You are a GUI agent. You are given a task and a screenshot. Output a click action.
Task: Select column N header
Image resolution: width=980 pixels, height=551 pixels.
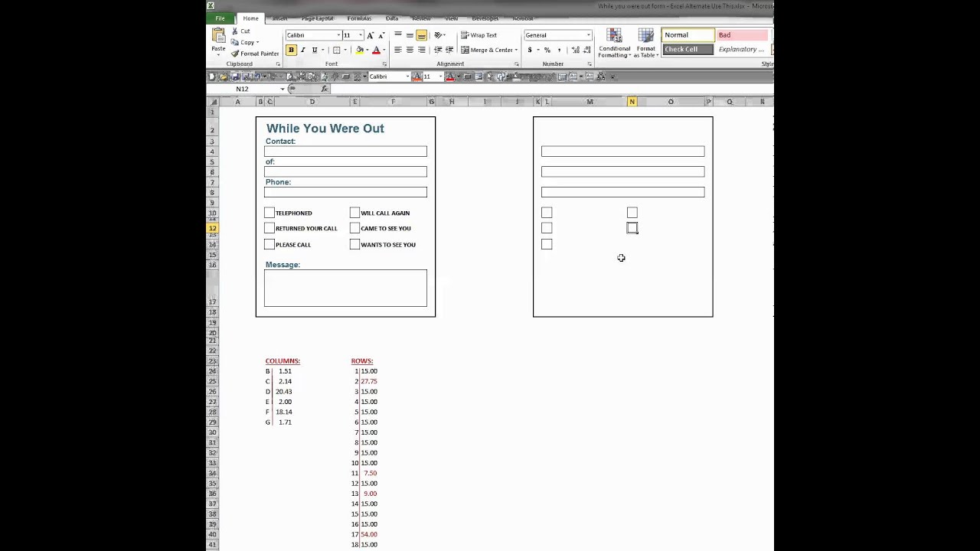coord(632,102)
